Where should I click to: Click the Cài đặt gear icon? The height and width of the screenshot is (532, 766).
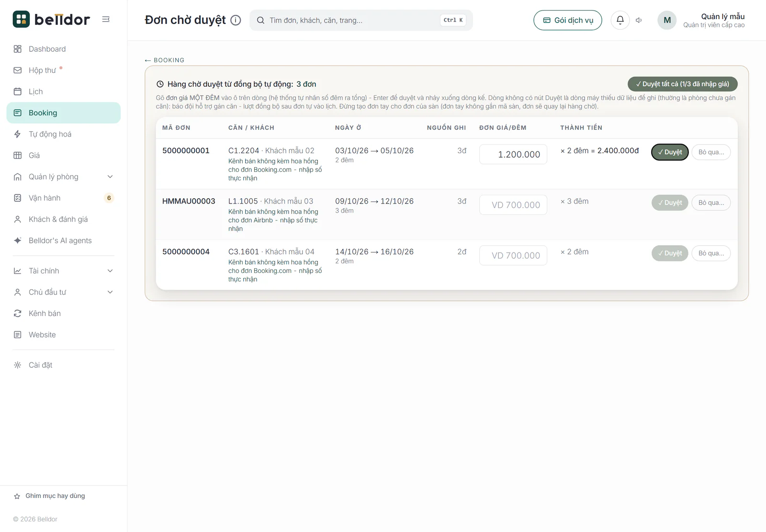[18, 365]
